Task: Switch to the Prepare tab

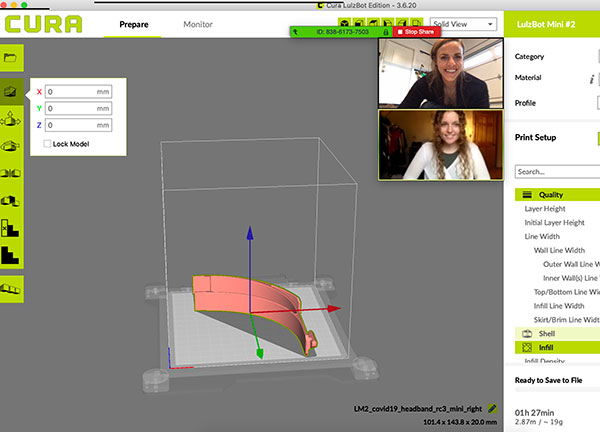Action: pos(134,24)
